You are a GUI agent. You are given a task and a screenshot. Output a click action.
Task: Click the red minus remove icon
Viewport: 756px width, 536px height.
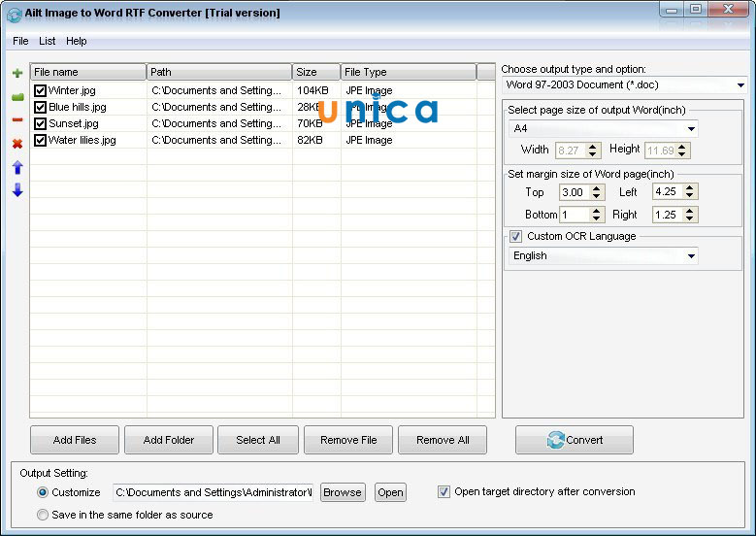(x=17, y=119)
